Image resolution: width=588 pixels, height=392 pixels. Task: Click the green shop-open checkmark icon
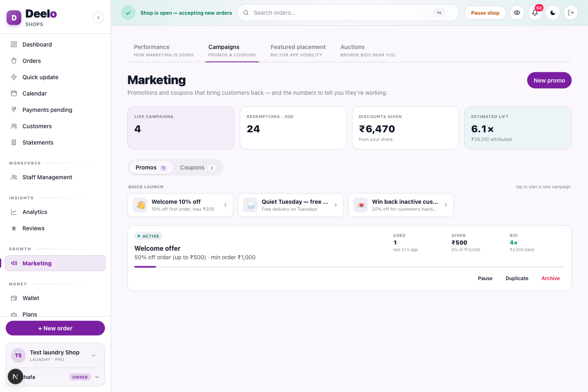[x=128, y=13]
